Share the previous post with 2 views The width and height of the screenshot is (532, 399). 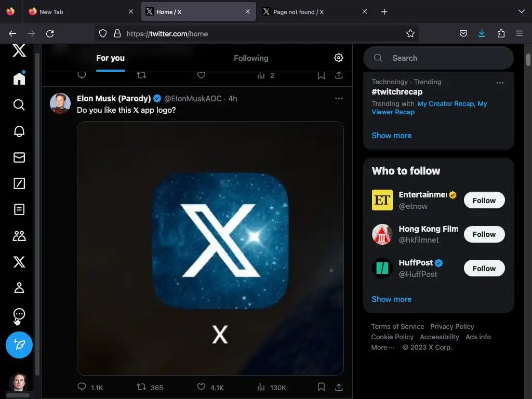click(339, 75)
